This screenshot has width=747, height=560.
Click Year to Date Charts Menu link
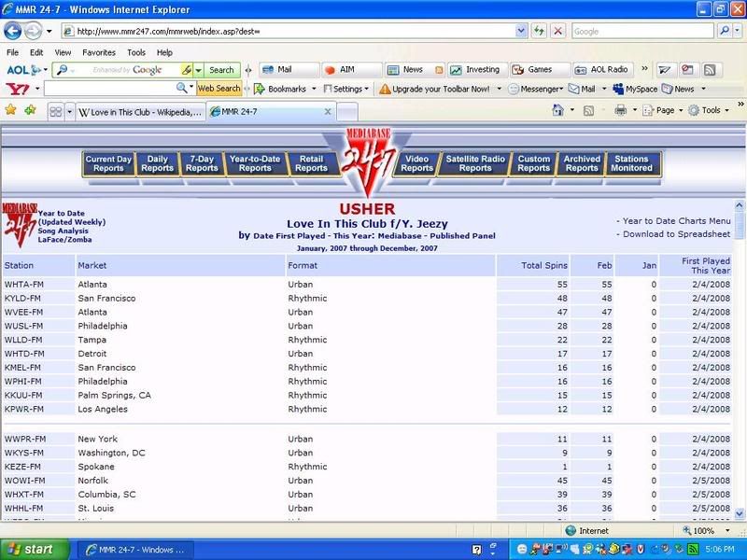[x=676, y=221]
